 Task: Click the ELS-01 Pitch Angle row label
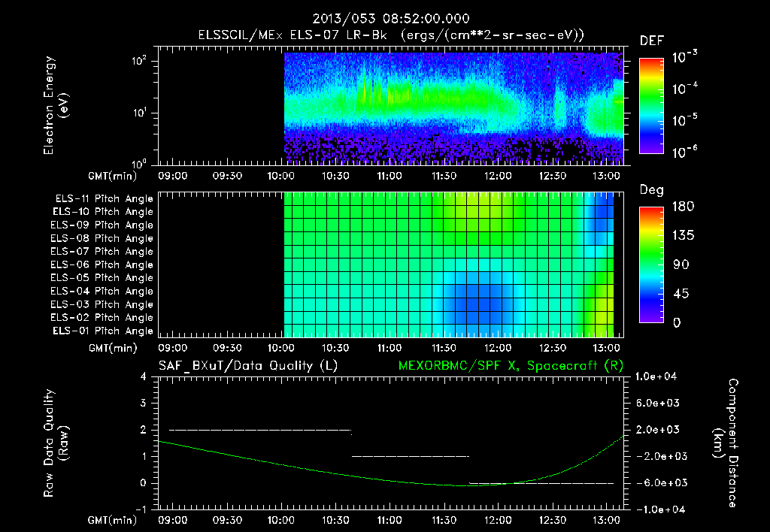[x=102, y=331]
